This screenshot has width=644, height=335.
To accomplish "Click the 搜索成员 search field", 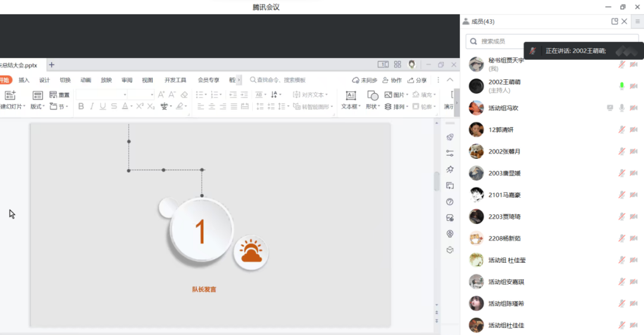I will 552,41.
